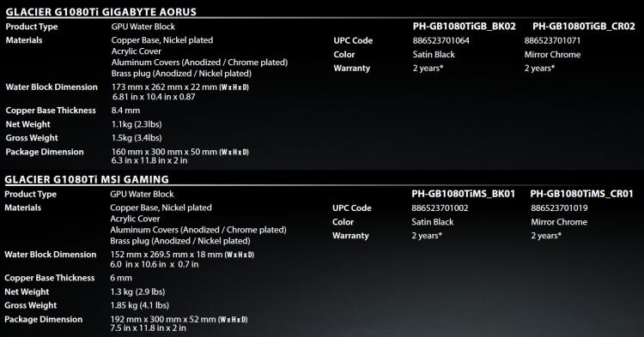Click UPC code 886523701002
The width and height of the screenshot is (644, 337).
pos(440,208)
